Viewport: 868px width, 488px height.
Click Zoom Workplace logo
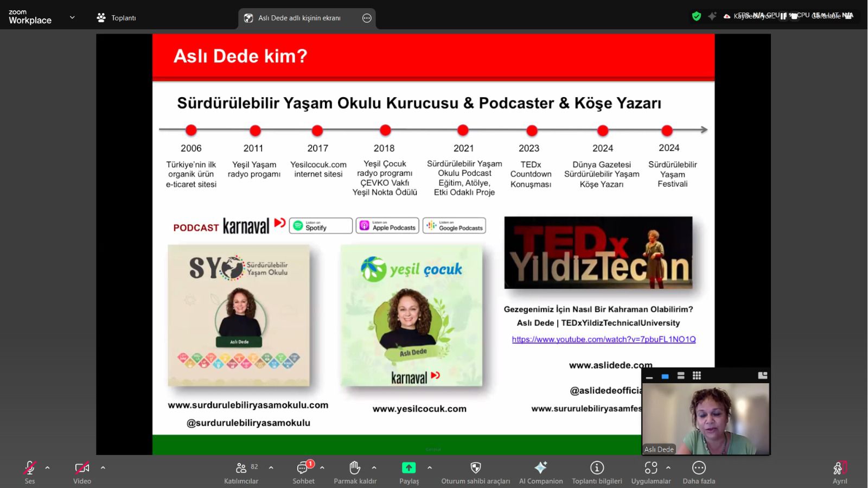30,17
